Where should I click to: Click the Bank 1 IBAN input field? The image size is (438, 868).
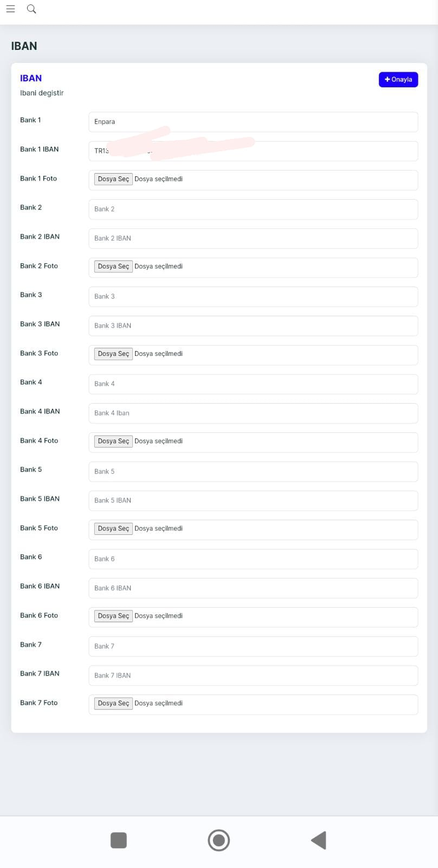tap(253, 151)
